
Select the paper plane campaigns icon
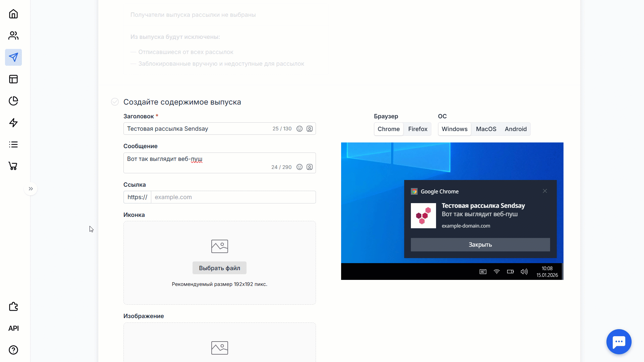[13, 57]
